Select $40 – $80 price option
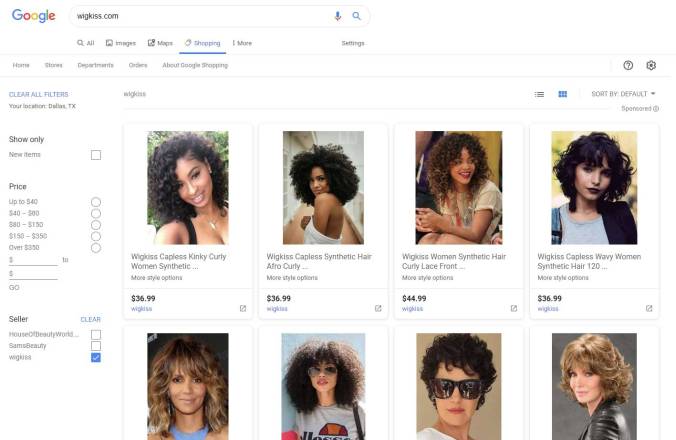This screenshot has height=440, width=676. [96, 214]
